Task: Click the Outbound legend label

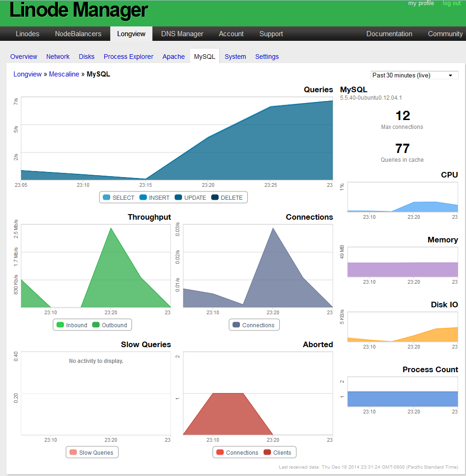Action: coord(114,325)
